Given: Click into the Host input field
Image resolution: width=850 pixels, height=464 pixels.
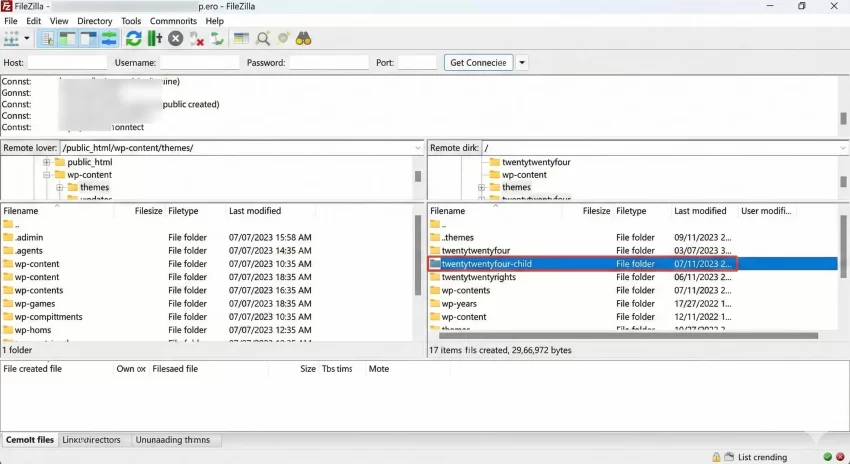Looking at the screenshot, I should click(x=67, y=62).
